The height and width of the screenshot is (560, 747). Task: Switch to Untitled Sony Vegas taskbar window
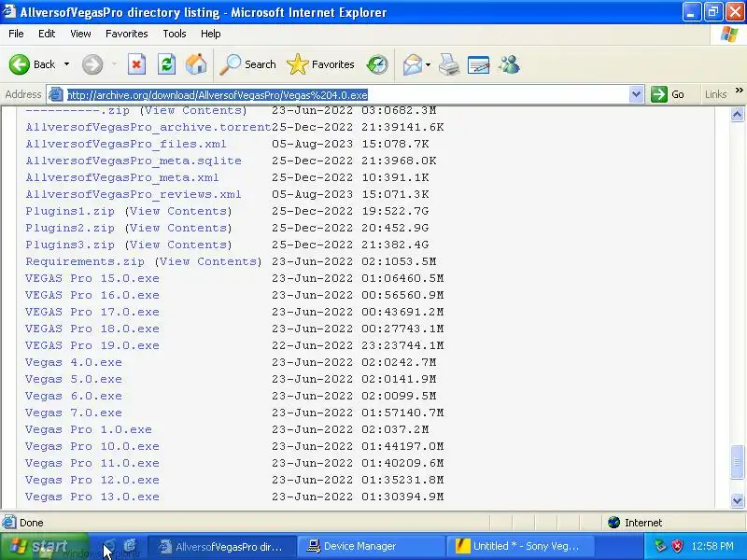[x=520, y=546]
